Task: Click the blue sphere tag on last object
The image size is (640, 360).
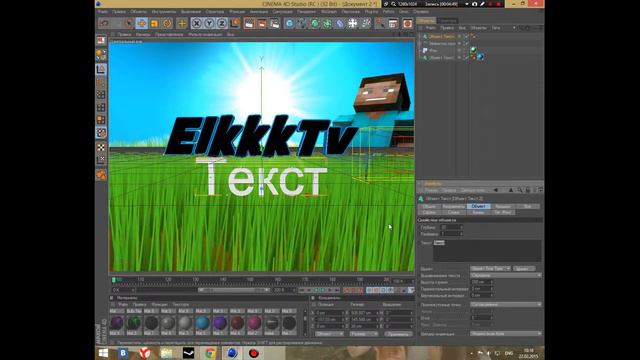Action: [x=480, y=57]
